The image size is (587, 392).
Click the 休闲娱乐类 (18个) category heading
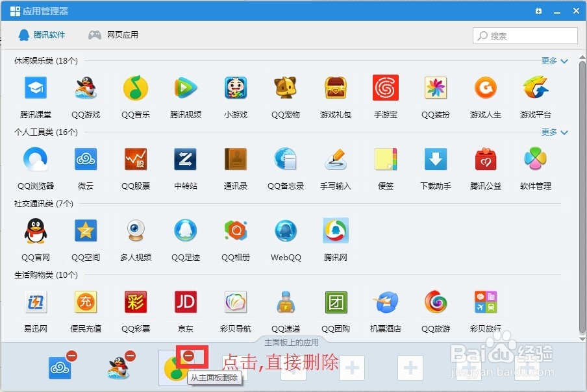(45, 60)
